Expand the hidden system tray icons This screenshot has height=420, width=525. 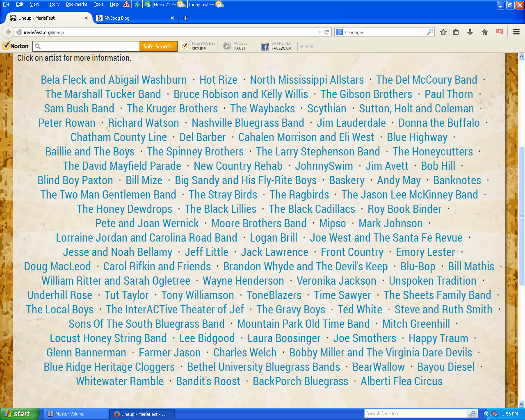487,414
